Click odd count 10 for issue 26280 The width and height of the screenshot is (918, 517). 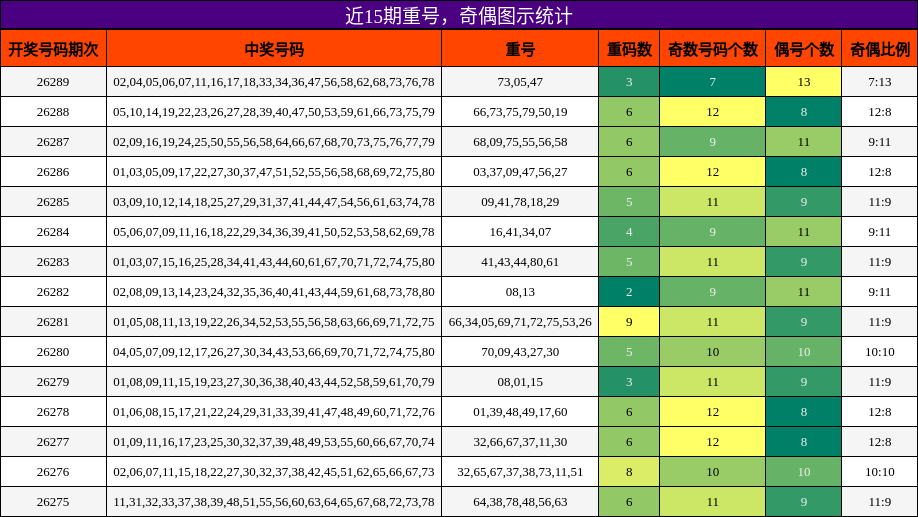click(x=713, y=352)
